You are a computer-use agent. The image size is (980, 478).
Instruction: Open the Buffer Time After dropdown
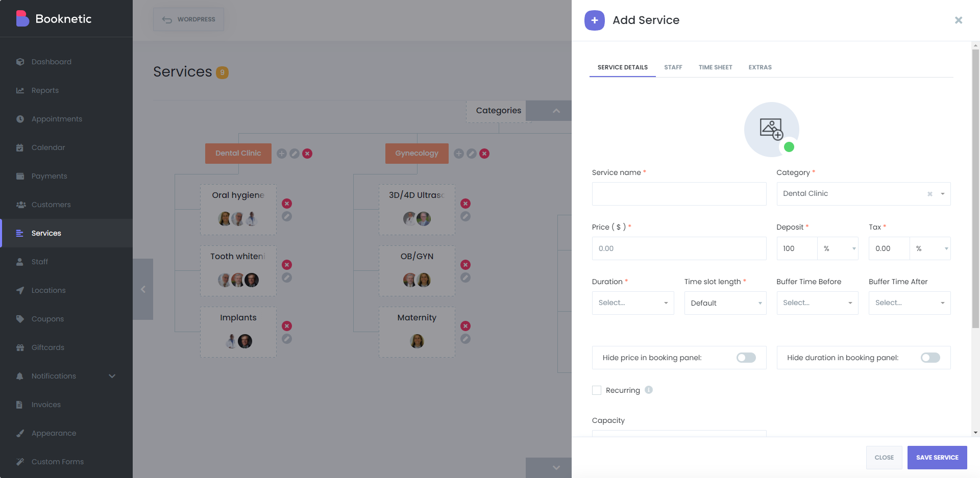pos(910,303)
